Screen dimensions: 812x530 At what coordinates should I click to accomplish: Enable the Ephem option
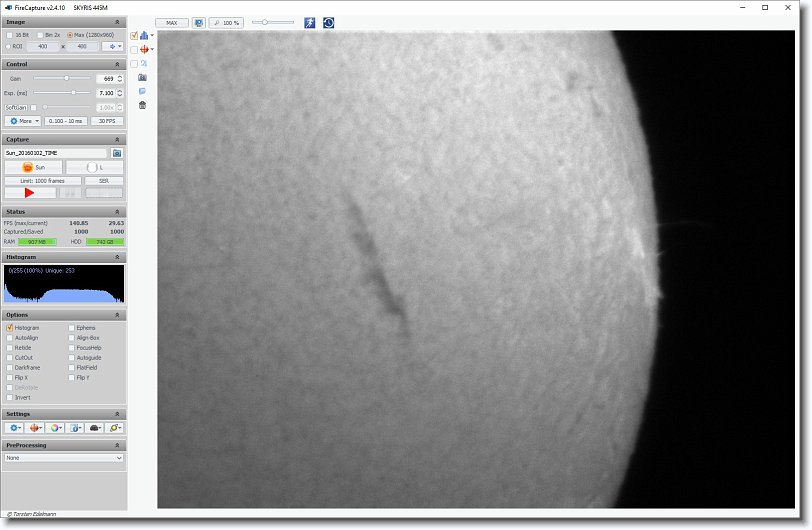(71, 328)
